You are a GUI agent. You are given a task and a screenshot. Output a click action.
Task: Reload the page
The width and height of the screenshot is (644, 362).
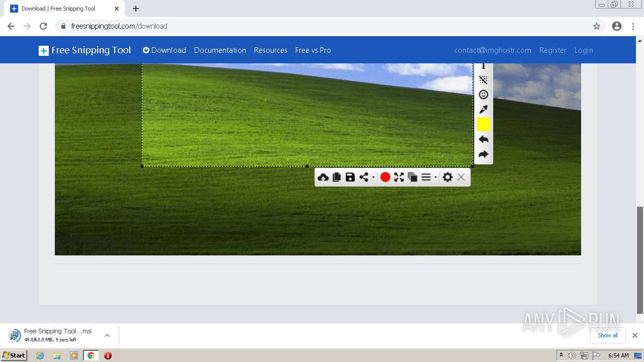click(43, 26)
